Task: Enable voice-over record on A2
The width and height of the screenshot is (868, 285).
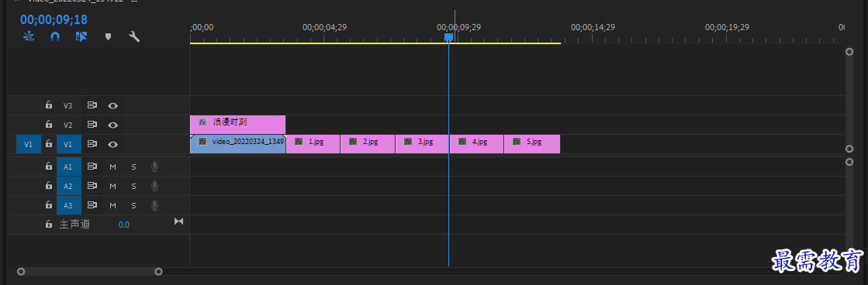Action: 155,186
